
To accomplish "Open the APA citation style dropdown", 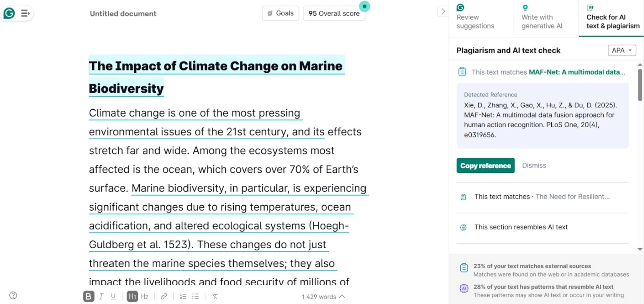I will [x=621, y=50].
